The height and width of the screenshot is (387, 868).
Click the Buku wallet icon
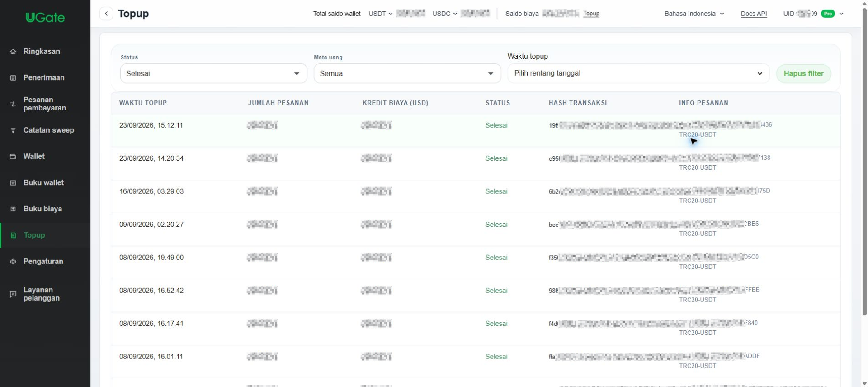(13, 183)
